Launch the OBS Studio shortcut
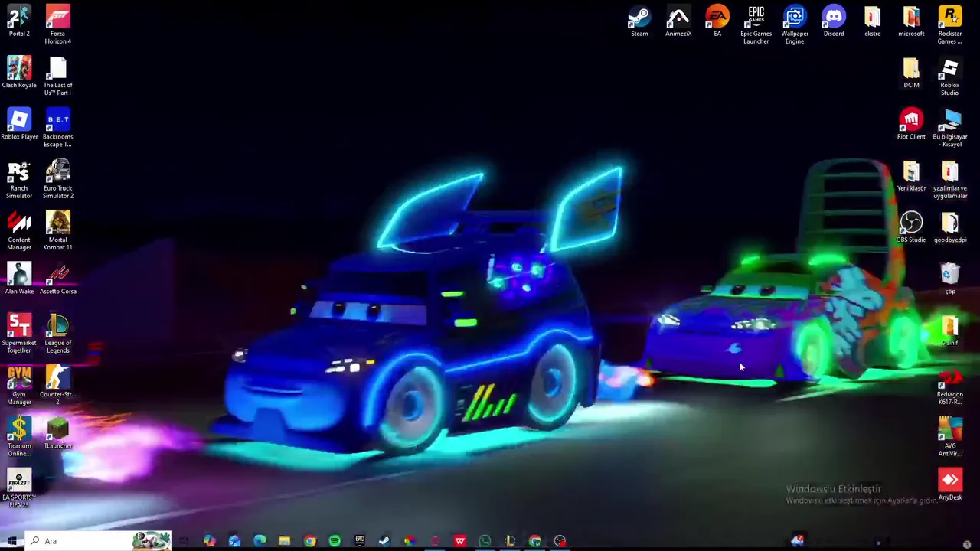This screenshot has height=551, width=980. click(911, 227)
